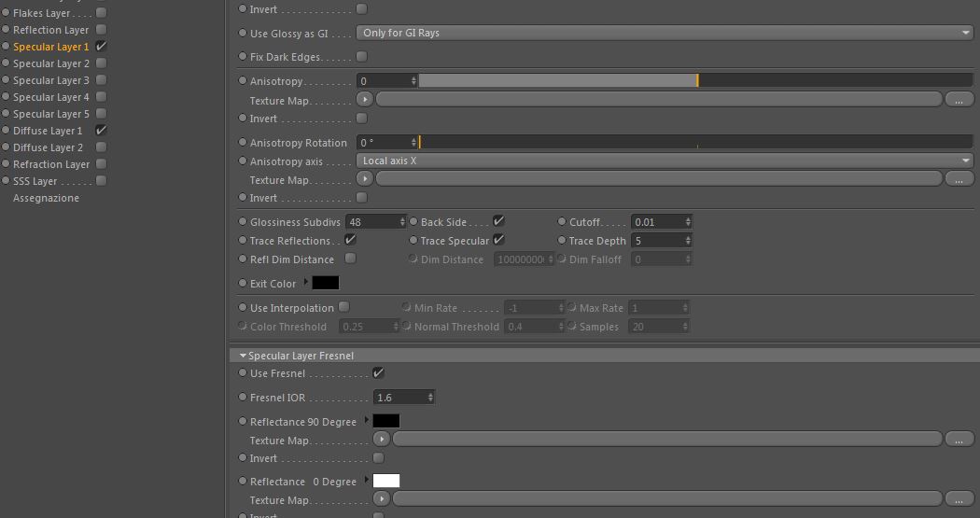Toggle the Trace Specular checkbox
Image resolution: width=980 pixels, height=518 pixels.
[498, 239]
